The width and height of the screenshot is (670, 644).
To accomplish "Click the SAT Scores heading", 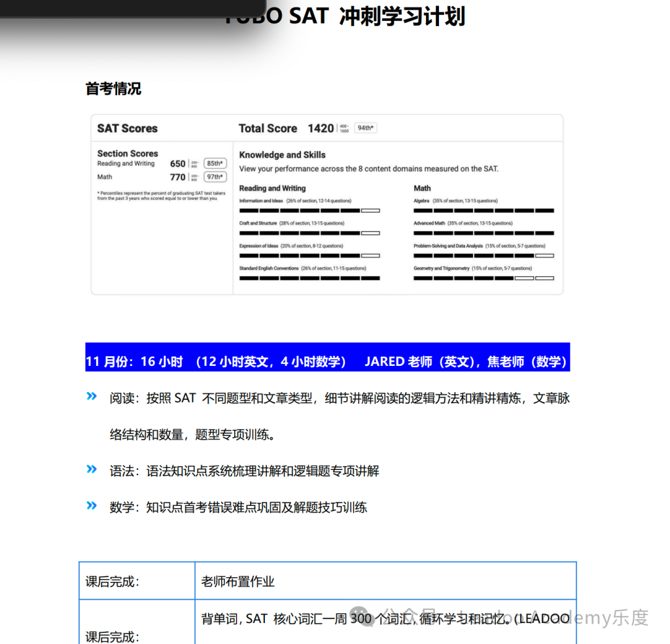I will (128, 128).
